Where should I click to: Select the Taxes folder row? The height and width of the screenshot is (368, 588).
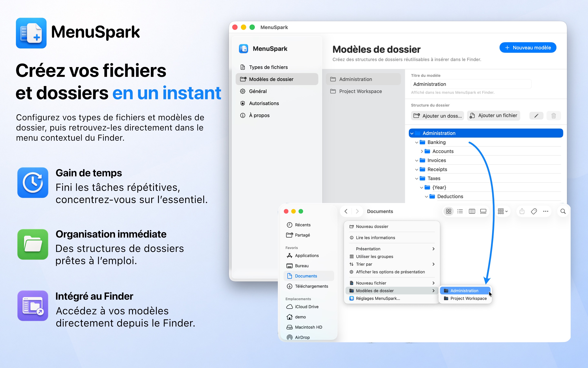(x=486, y=178)
